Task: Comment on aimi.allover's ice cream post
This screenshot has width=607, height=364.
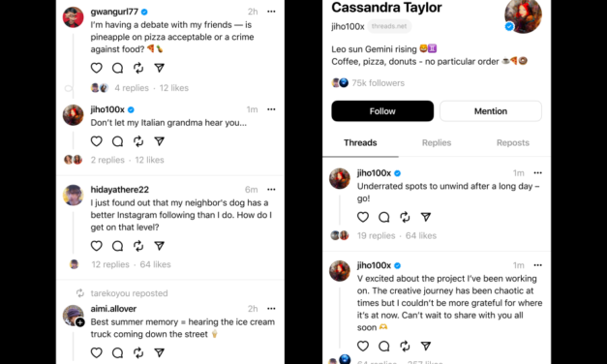Action: pyautogui.click(x=117, y=352)
